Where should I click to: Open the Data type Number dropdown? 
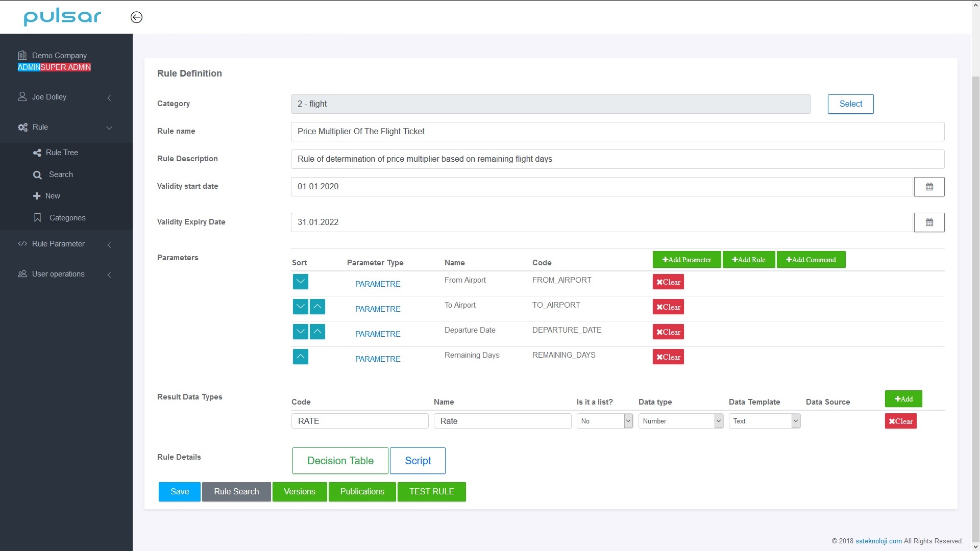pos(680,421)
